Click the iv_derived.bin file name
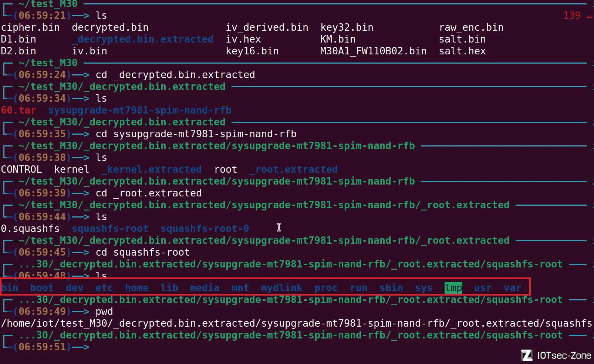 click(267, 27)
